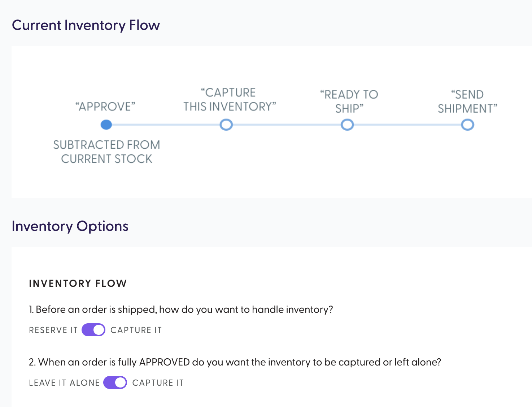Click the "CAPTURE THIS INVENTORY" step label

(230, 100)
